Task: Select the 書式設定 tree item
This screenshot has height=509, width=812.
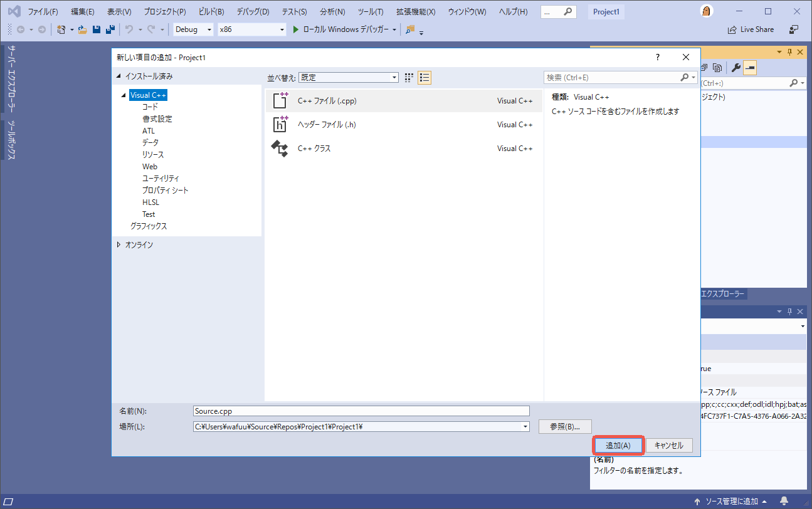Action: (x=157, y=119)
